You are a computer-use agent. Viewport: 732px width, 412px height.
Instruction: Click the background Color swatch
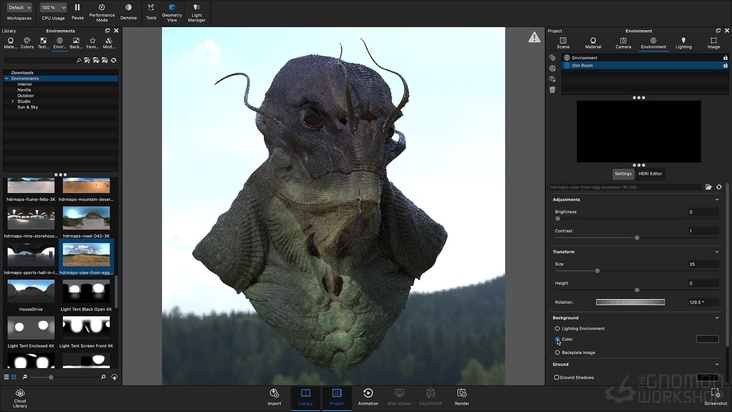(x=707, y=339)
